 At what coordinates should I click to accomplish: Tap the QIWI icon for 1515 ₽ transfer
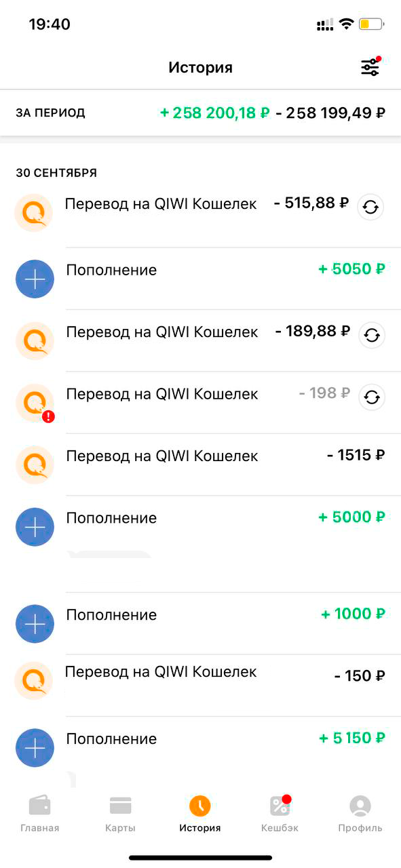(x=35, y=465)
